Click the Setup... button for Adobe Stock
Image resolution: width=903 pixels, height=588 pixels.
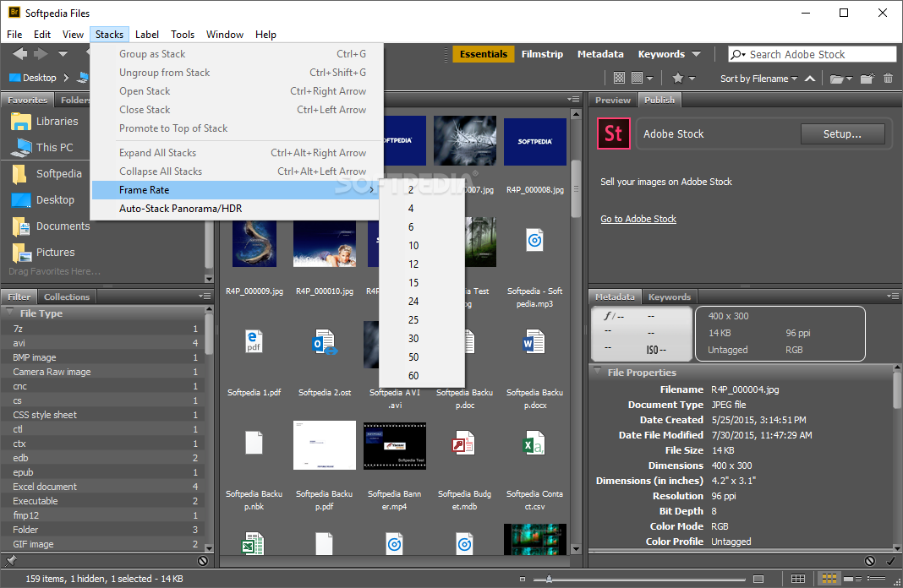(842, 134)
